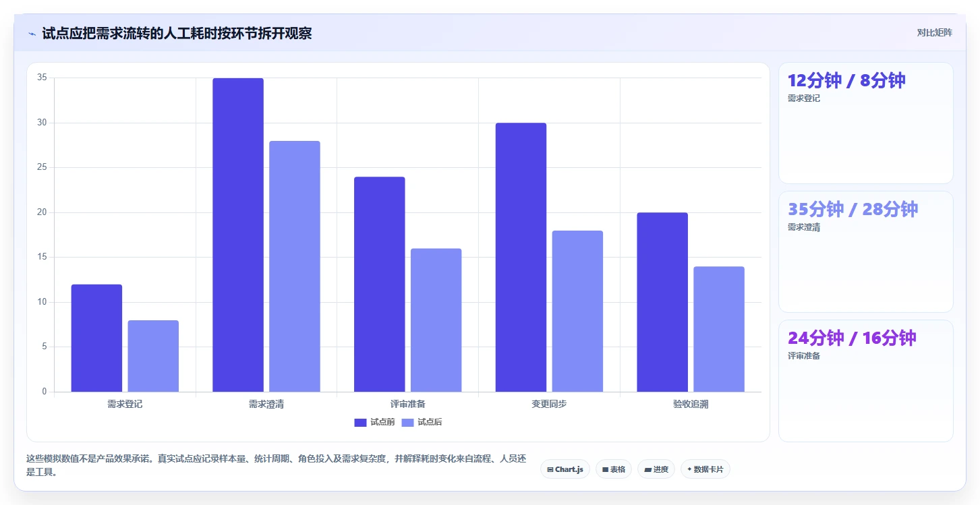The width and height of the screenshot is (980, 505).
Task: Click the 对比矩阵 label in the header
Action: 935,32
